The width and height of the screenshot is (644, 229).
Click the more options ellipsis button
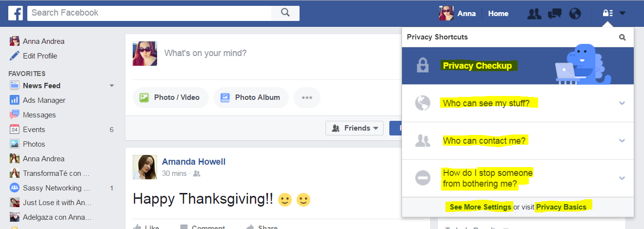tap(307, 97)
